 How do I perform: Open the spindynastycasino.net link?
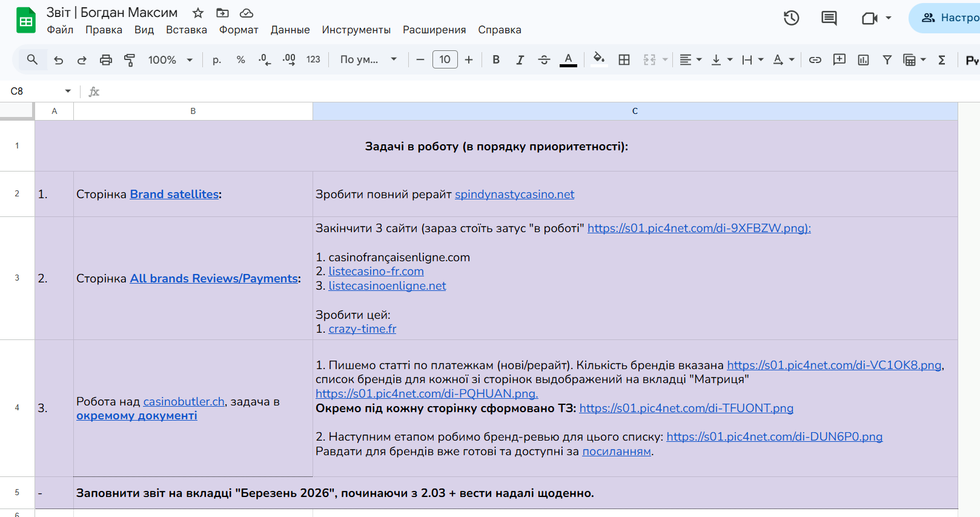514,195
